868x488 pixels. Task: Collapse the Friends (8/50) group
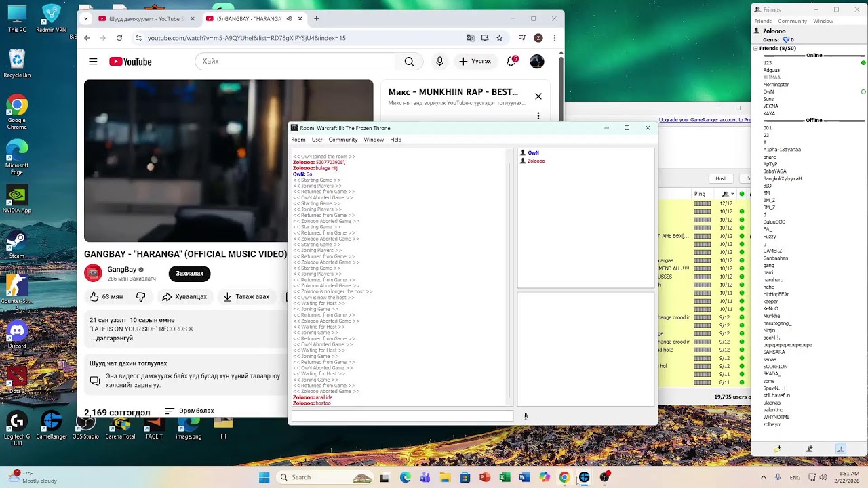coord(755,49)
